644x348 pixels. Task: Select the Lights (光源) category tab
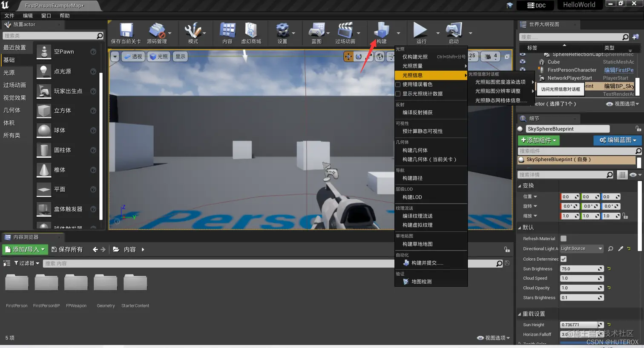9,73
